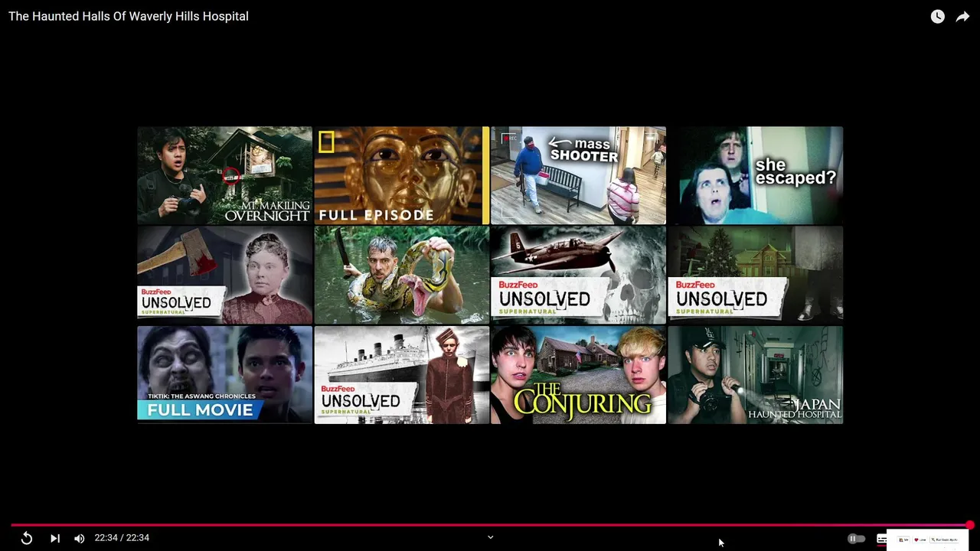
Task: Open the video title link
Action: coord(129,16)
